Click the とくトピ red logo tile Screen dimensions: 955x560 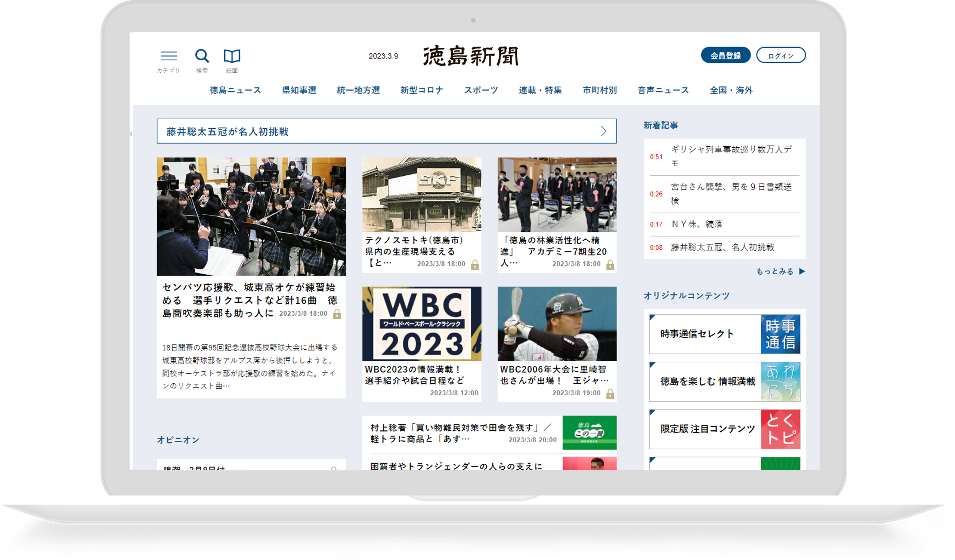780,429
